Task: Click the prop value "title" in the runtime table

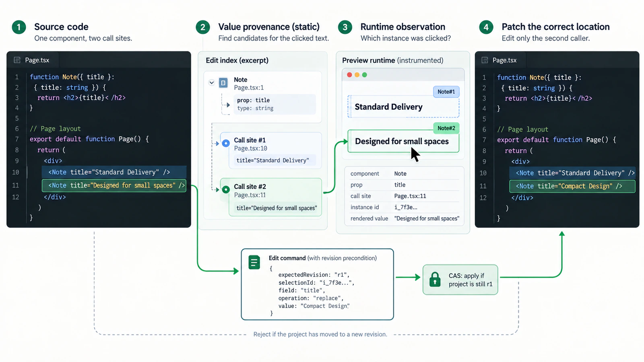Action: (x=400, y=185)
